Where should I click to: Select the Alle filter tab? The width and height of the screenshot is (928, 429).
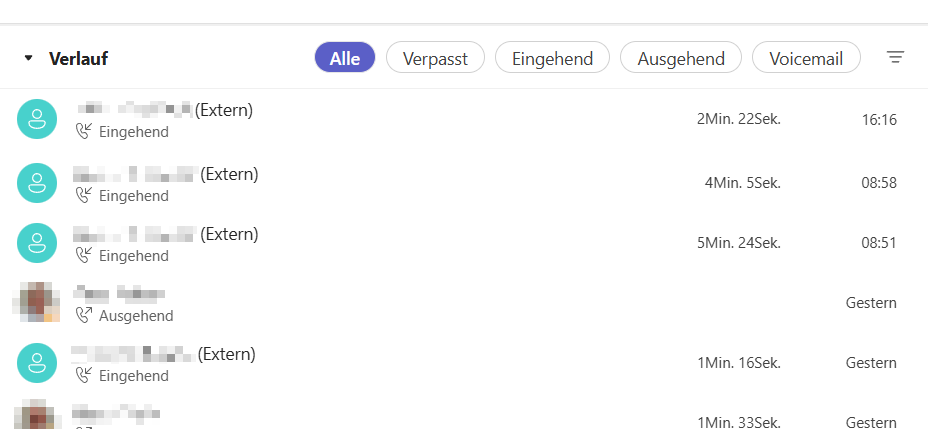(x=345, y=58)
